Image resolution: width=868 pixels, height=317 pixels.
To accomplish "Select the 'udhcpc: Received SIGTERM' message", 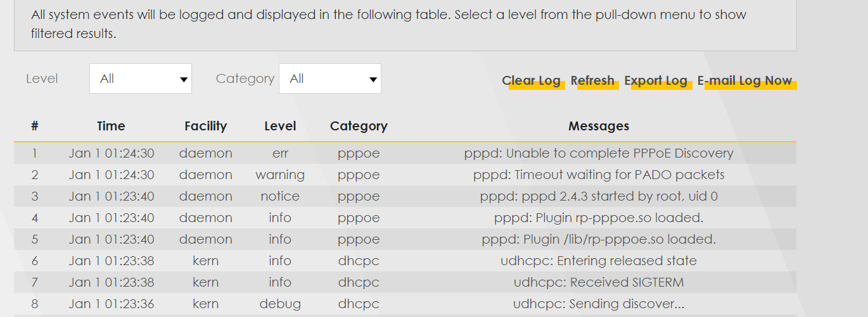I will click(x=598, y=282).
